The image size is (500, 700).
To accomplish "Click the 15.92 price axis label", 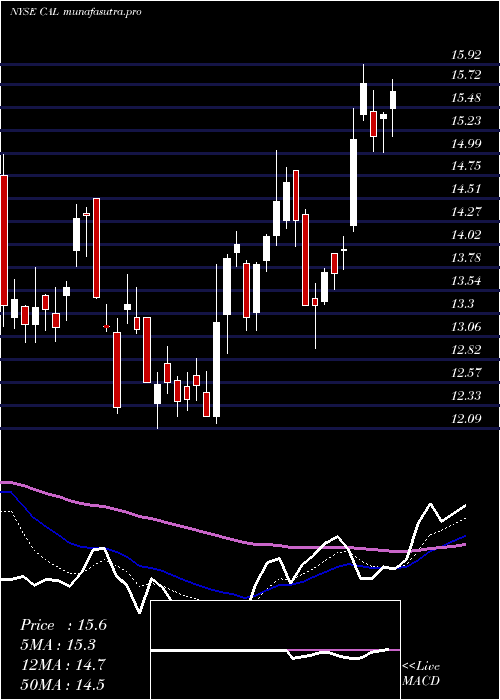I will click(466, 55).
